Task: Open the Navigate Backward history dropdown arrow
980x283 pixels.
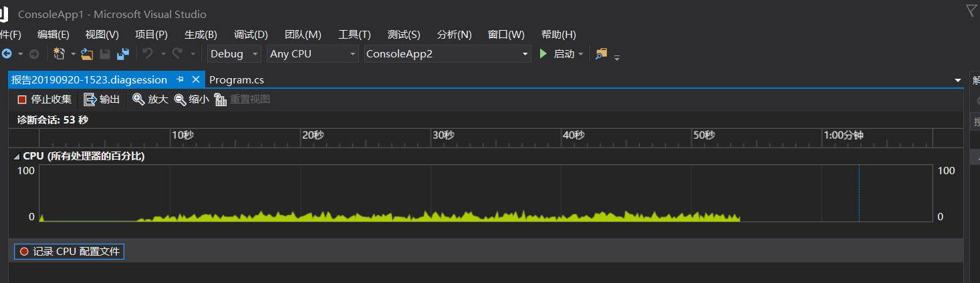Action: point(20,53)
